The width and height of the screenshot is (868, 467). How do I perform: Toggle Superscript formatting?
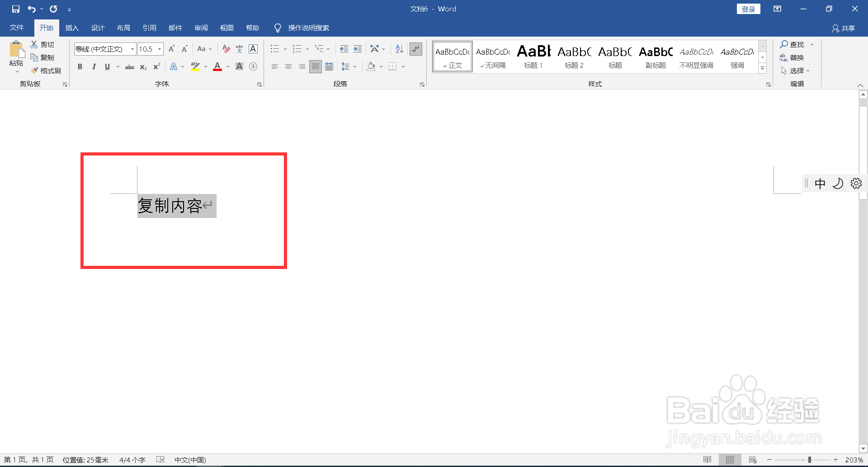[x=157, y=66]
